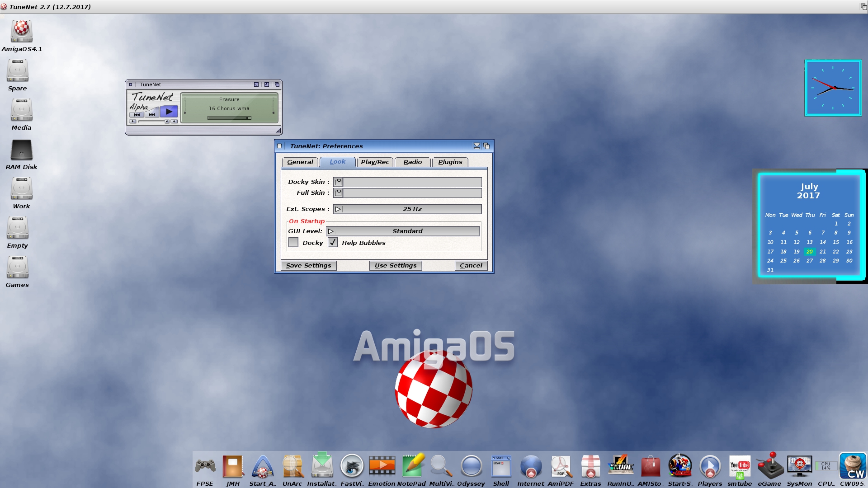The image size is (868, 488).
Task: Toggle the Docky checkbox on startup
Action: pyautogui.click(x=292, y=243)
